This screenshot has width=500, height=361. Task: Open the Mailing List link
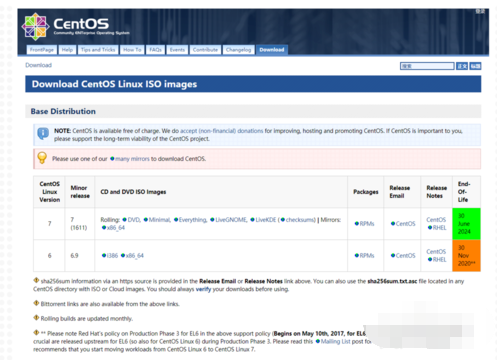pos(333,342)
